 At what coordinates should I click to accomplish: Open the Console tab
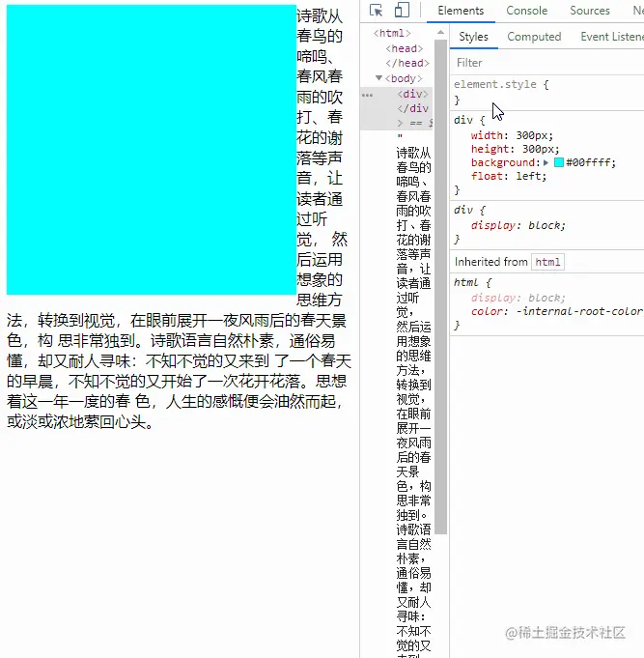pyautogui.click(x=526, y=11)
